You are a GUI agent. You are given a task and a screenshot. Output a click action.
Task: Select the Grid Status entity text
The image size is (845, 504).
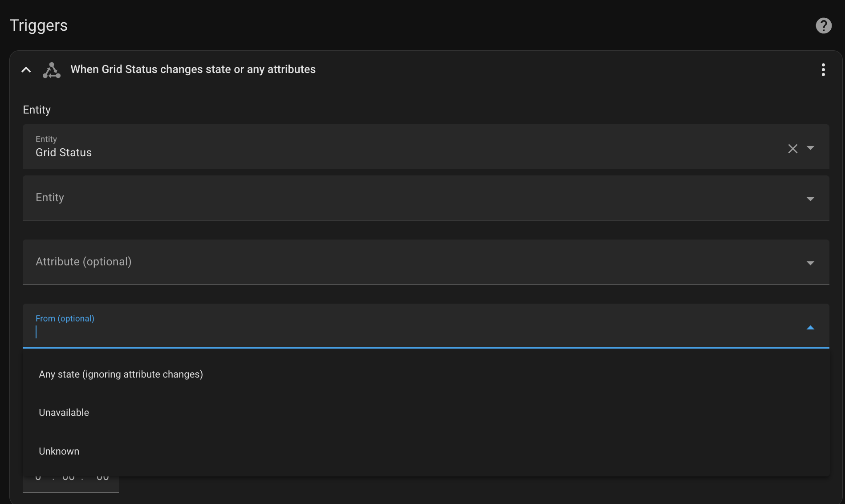point(63,152)
